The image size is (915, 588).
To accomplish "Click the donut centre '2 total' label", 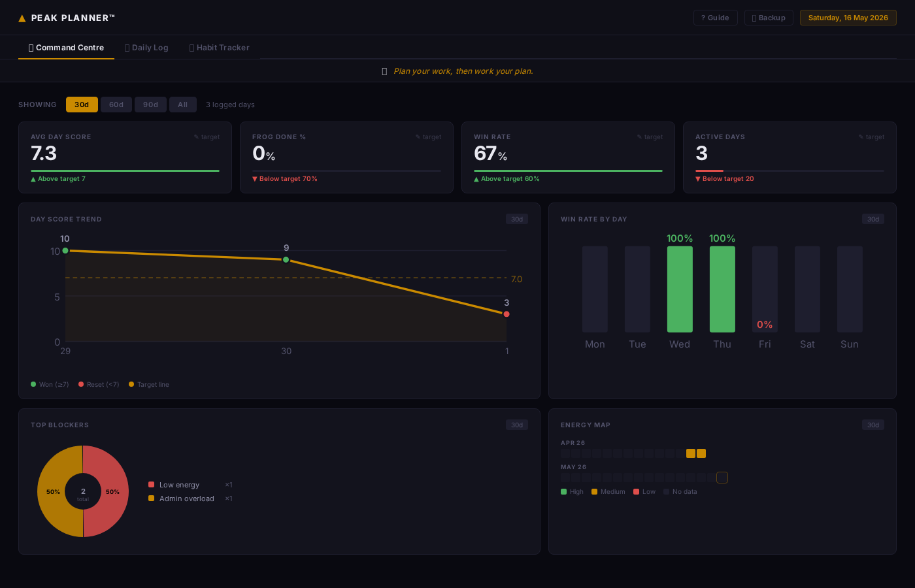I will (x=83, y=494).
